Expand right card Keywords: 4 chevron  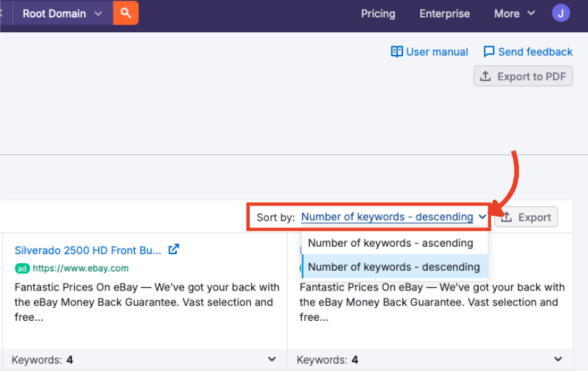(x=558, y=359)
